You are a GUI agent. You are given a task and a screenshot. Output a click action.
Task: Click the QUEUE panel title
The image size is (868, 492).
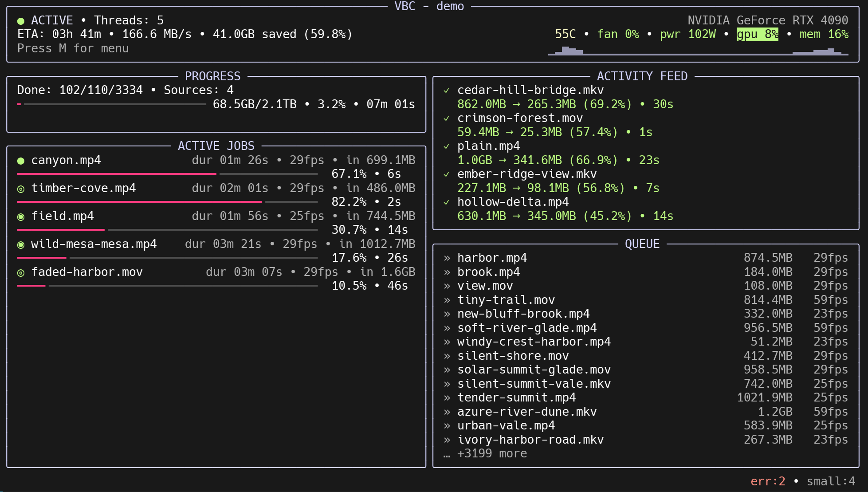pyautogui.click(x=642, y=244)
